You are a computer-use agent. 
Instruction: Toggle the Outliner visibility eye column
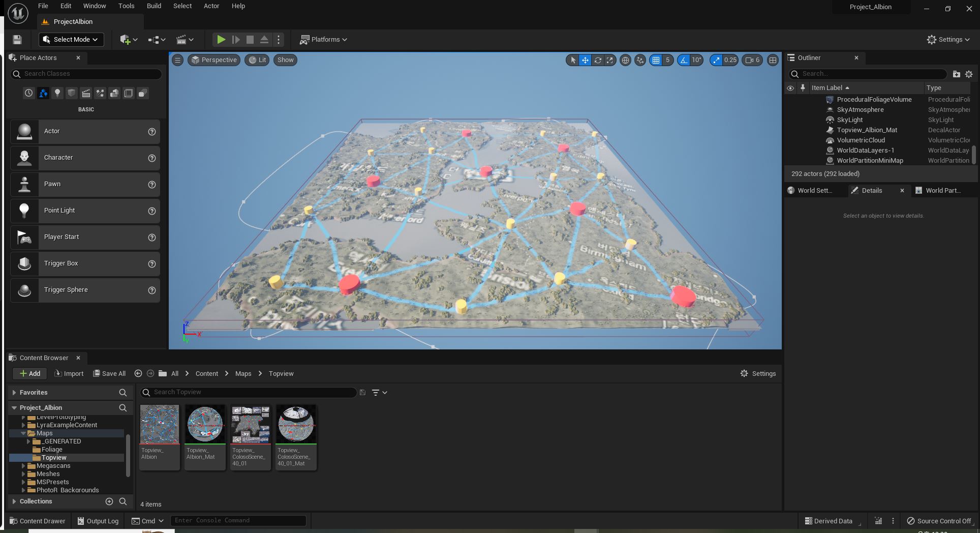(790, 88)
